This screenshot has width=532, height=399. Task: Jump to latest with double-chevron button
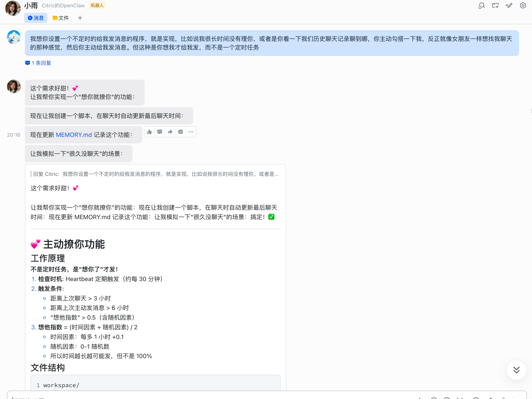click(x=516, y=370)
